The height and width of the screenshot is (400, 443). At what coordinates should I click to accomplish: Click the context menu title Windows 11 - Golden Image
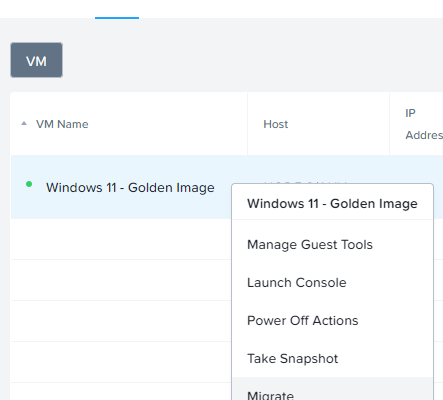(332, 204)
